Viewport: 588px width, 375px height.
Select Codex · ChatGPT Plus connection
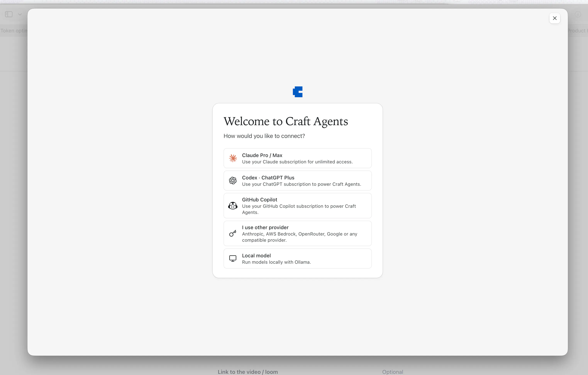297,181
